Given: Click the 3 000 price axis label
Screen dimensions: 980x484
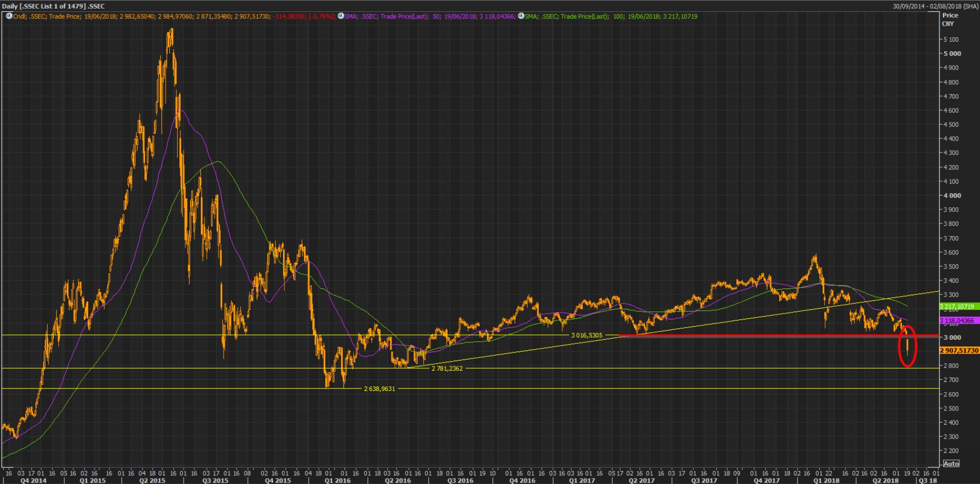Looking at the screenshot, I should click(952, 338).
